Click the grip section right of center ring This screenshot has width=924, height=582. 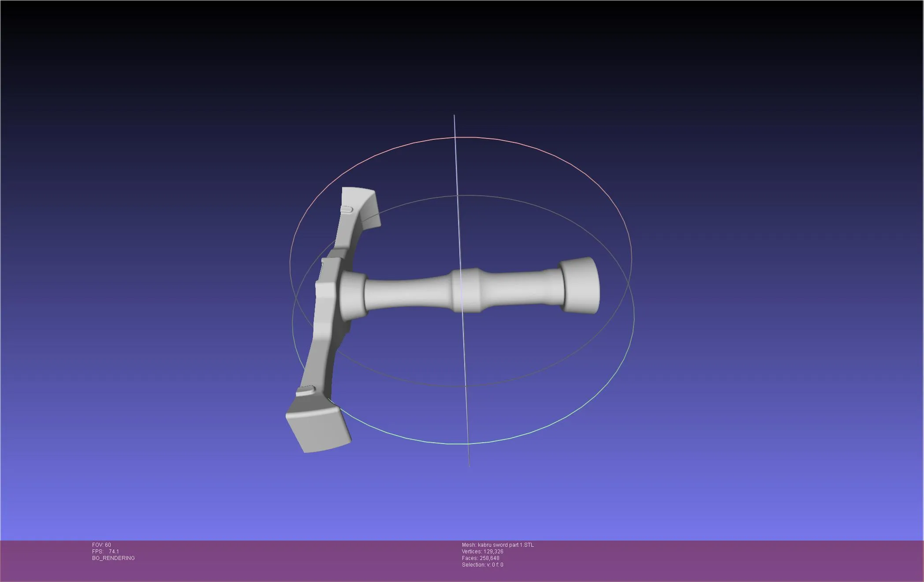click(x=520, y=287)
